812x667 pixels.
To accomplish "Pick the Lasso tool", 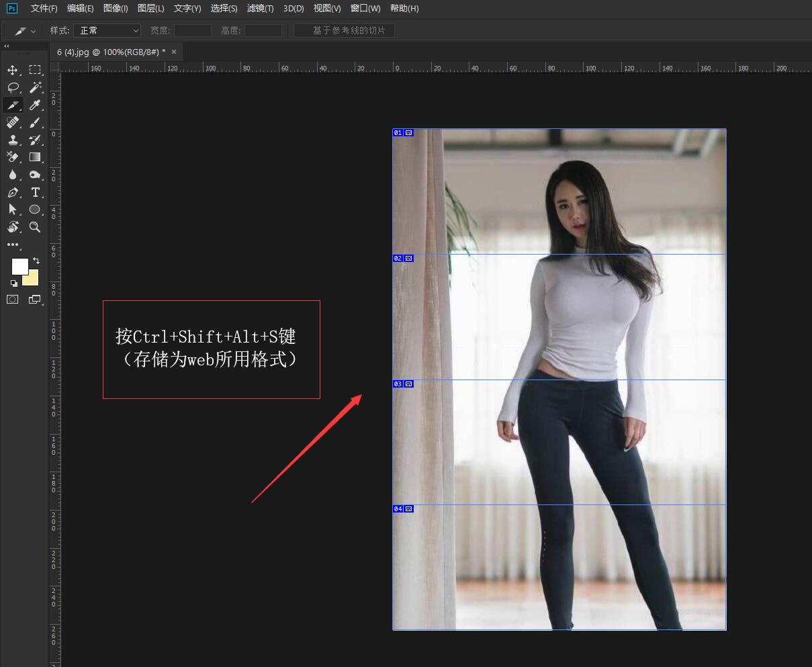I will click(x=12, y=87).
